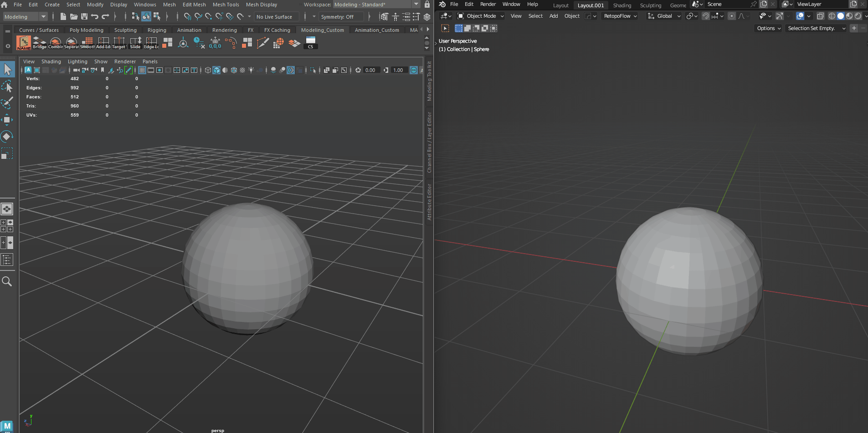868x433 pixels.
Task: Open Maya viewport Renderer menu
Action: coord(125,61)
